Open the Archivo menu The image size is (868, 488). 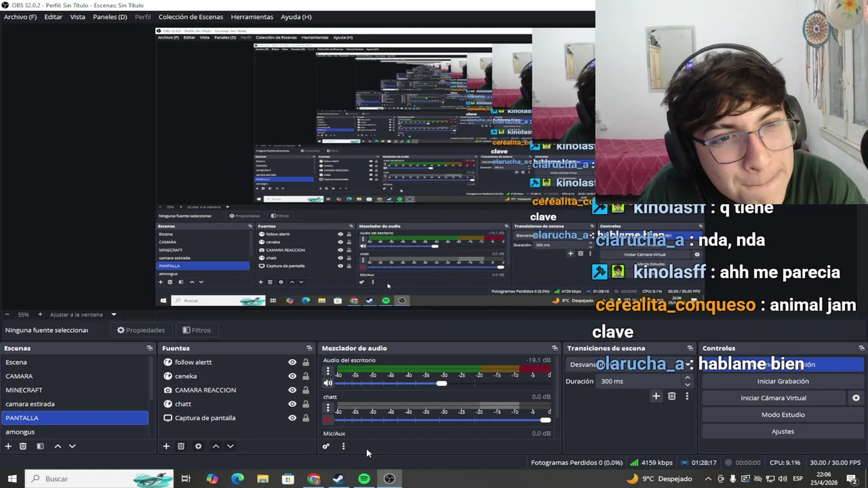pyautogui.click(x=20, y=16)
